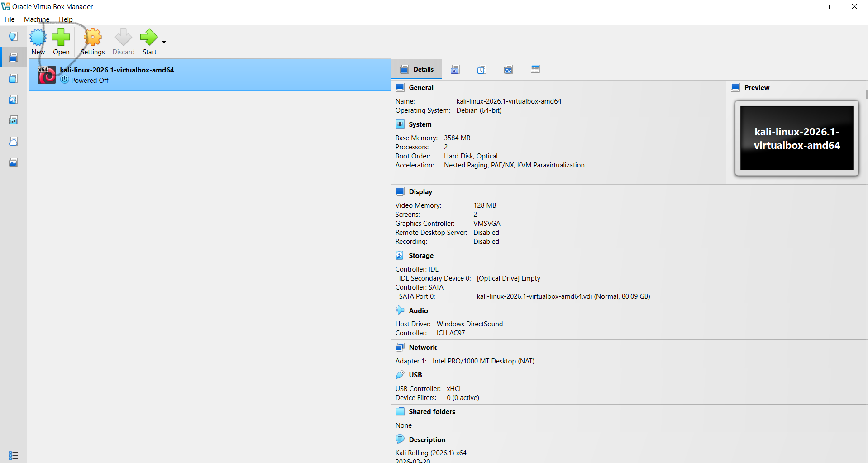Image resolution: width=868 pixels, height=463 pixels.
Task: Click the Network section adapter icon
Action: 400,347
